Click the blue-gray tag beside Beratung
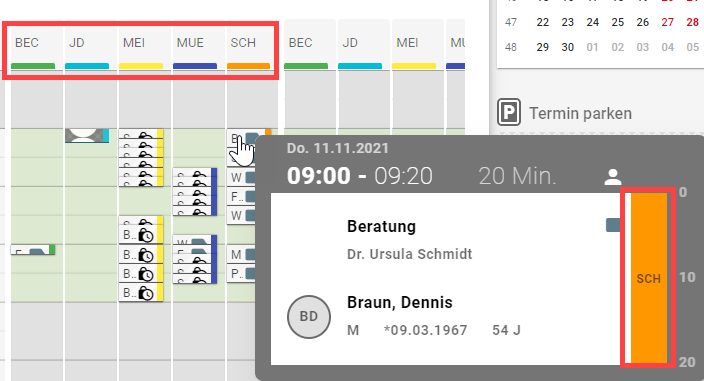 click(x=613, y=225)
